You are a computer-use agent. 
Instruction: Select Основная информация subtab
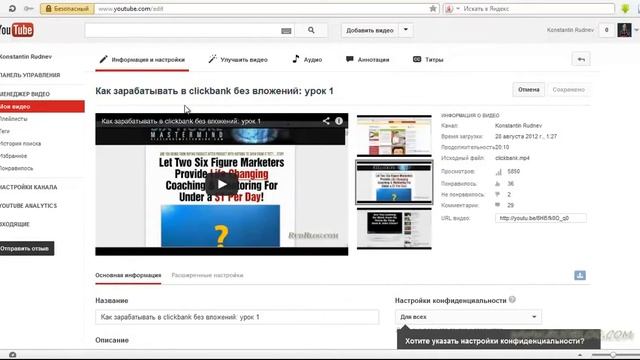point(128,275)
